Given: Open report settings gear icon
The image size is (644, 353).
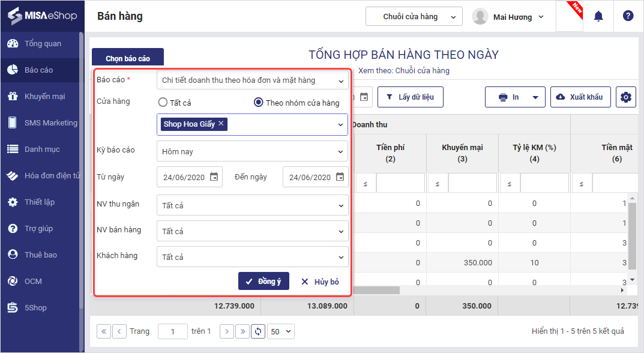Looking at the screenshot, I should (626, 97).
